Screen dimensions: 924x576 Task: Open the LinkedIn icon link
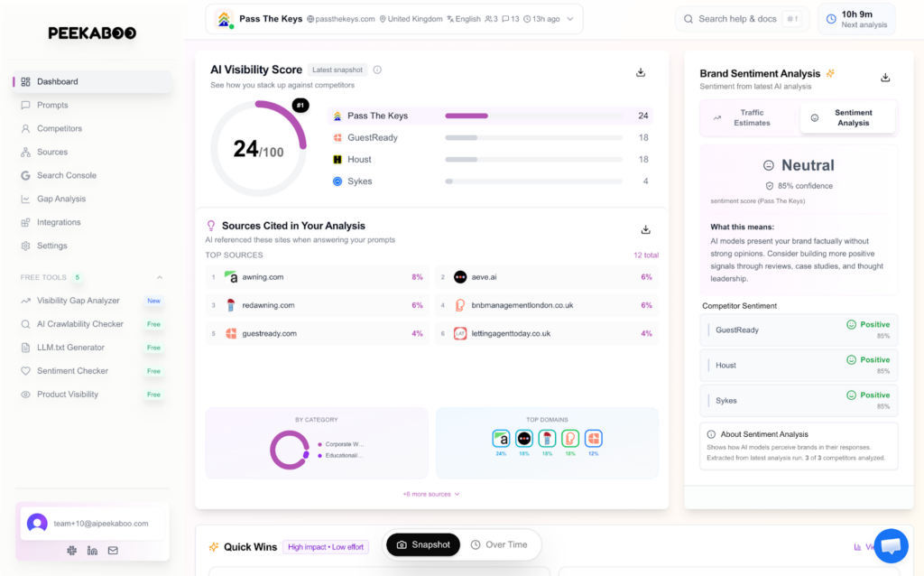[92, 550]
